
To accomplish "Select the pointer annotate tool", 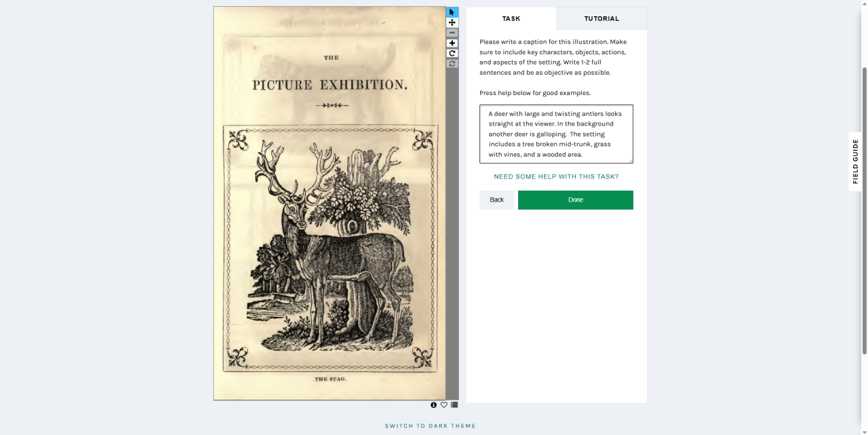I will click(x=452, y=12).
